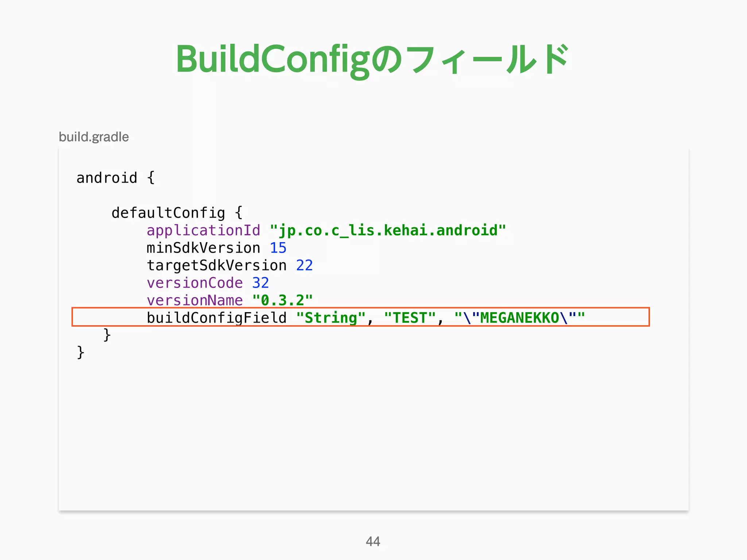Viewport: 747px width, 560px height.
Task: Click the version string "0.3.2"
Action: click(x=283, y=300)
